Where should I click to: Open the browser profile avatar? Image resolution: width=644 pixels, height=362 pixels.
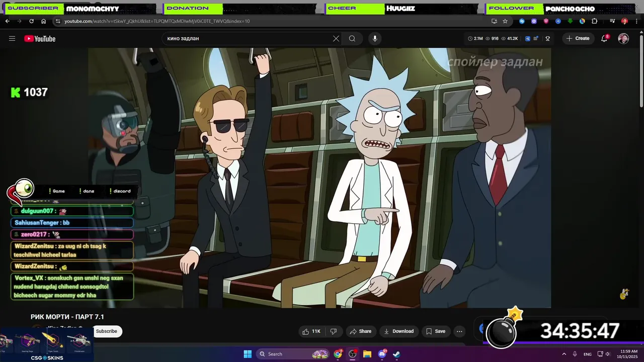(624, 21)
